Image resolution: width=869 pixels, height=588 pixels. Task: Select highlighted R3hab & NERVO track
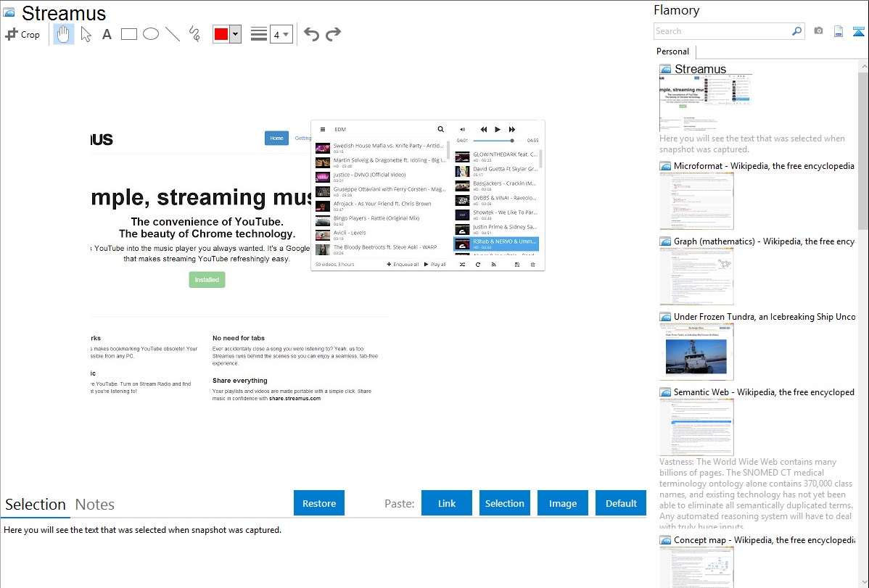click(x=496, y=244)
